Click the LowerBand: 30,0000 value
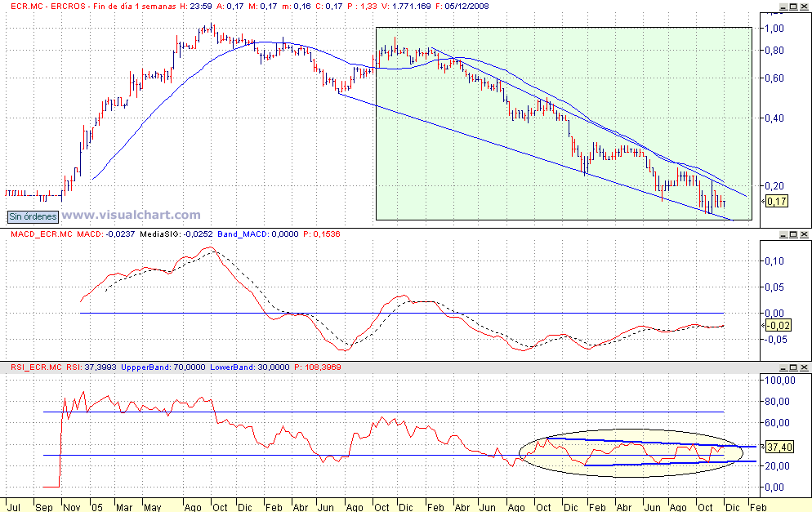This screenshot has height=512, width=812. [250, 367]
